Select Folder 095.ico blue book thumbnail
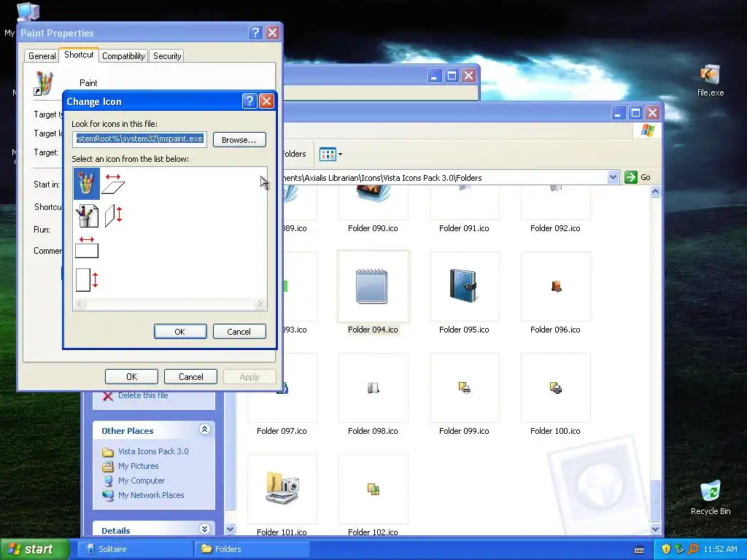Viewport: 747px width, 560px height. tap(464, 286)
